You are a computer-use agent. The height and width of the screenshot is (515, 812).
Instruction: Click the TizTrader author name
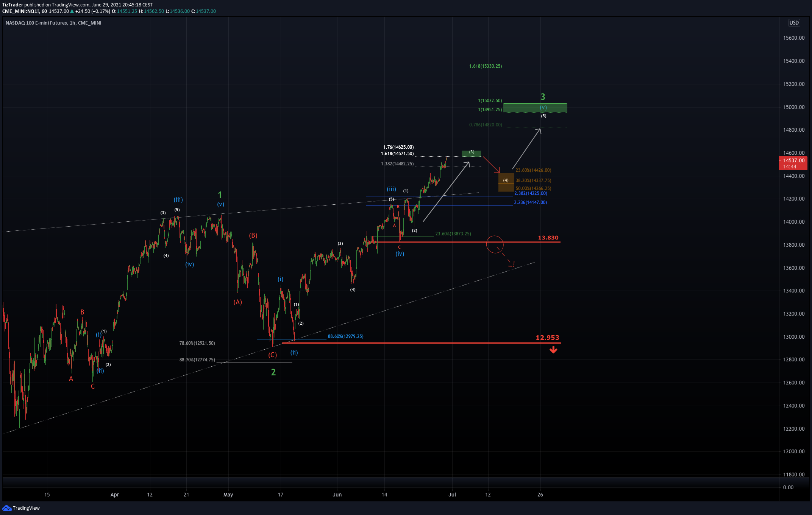coord(12,5)
